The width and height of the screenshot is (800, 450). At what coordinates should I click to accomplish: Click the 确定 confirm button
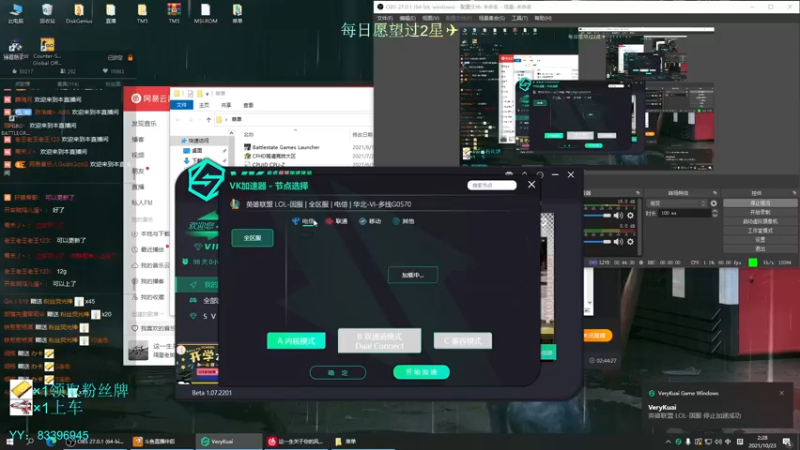(338, 373)
